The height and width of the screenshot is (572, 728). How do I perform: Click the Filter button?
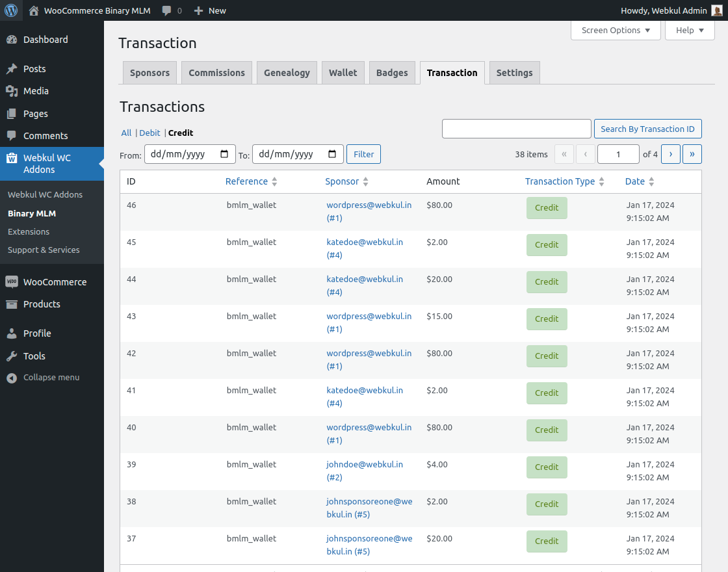pos(363,154)
